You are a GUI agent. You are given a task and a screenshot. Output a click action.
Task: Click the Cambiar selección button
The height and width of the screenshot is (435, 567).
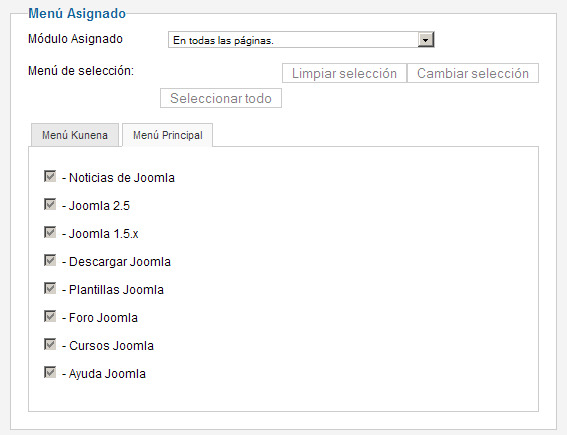[x=473, y=73]
